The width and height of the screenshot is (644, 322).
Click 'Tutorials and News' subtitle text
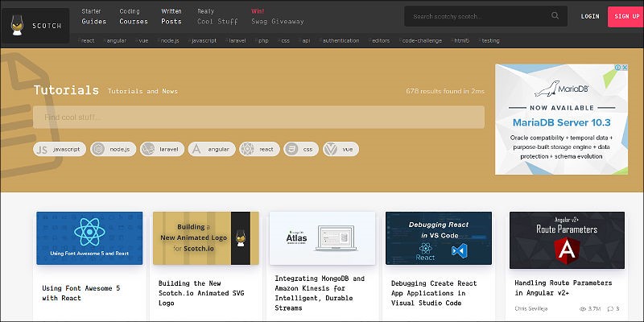(142, 91)
